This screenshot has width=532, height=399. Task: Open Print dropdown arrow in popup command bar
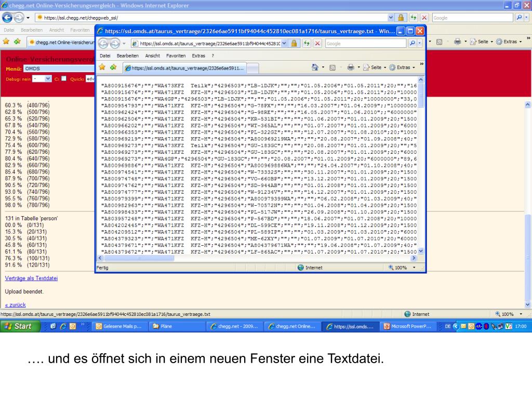358,68
